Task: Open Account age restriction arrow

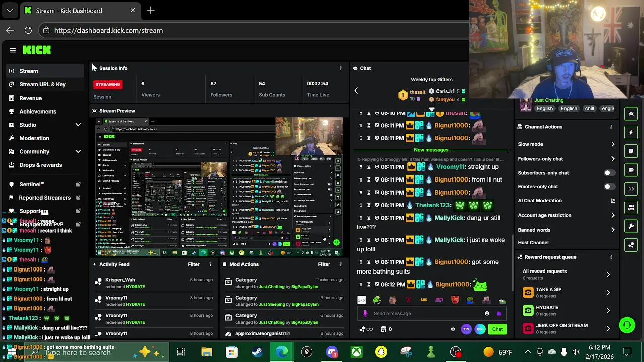Action: point(613,215)
